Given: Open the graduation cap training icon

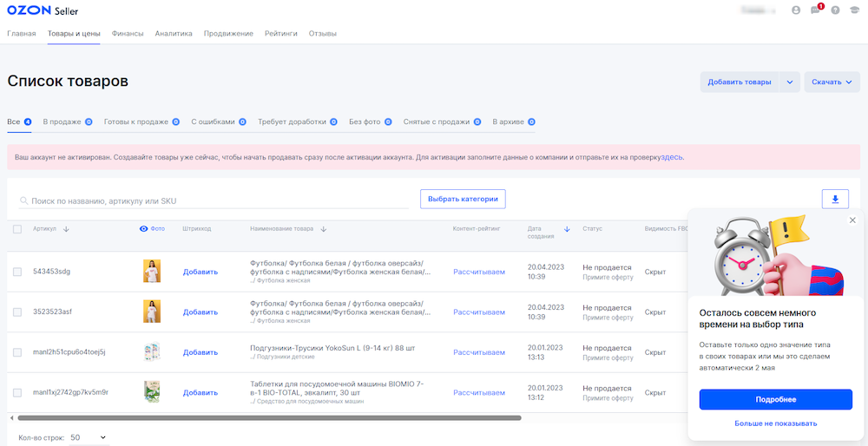Looking at the screenshot, I should (x=854, y=10).
